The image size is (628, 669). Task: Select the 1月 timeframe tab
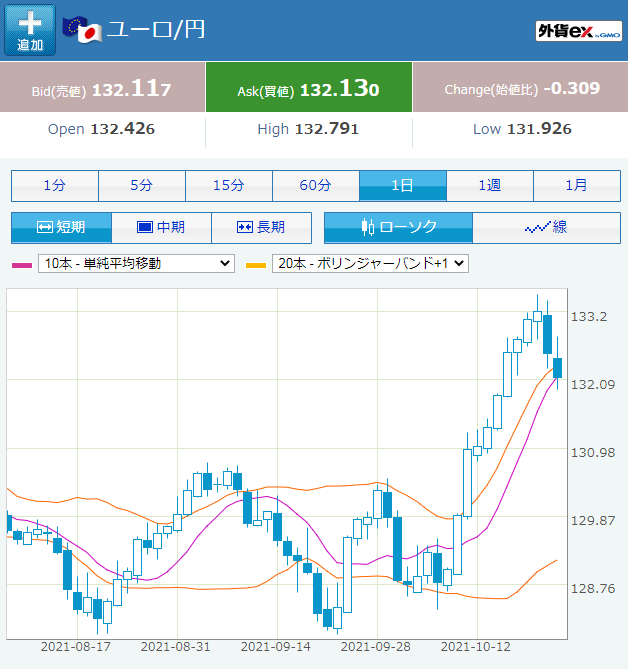coord(577,186)
